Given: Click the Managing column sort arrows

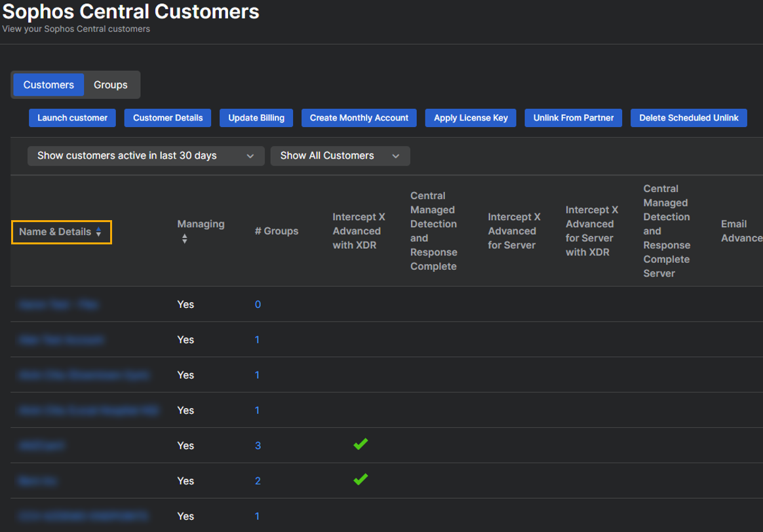Looking at the screenshot, I should click(x=184, y=239).
